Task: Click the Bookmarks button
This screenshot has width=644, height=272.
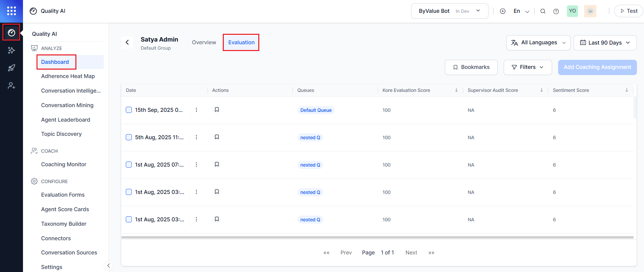Action: pyautogui.click(x=471, y=67)
